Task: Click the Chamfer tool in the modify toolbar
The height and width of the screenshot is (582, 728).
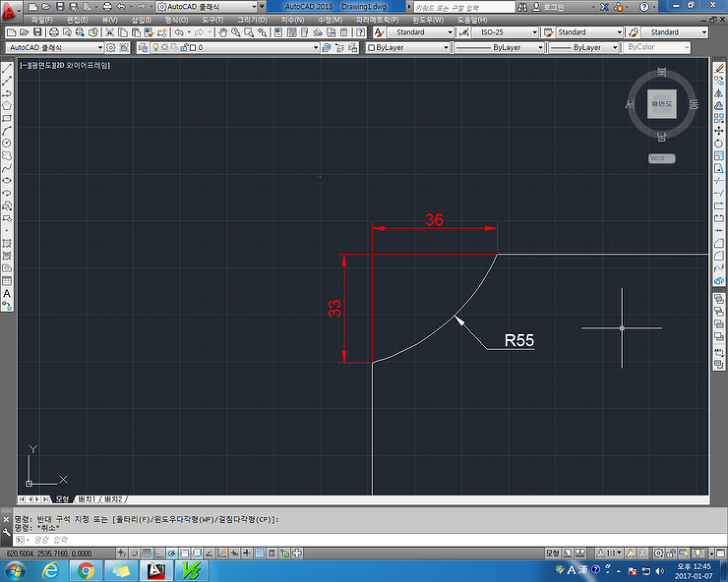Action: click(719, 243)
